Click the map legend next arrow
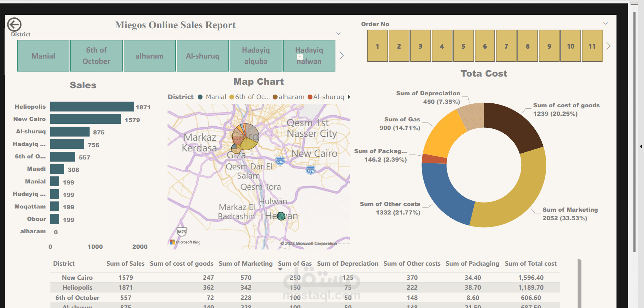This screenshot has height=308, width=644. [x=349, y=97]
